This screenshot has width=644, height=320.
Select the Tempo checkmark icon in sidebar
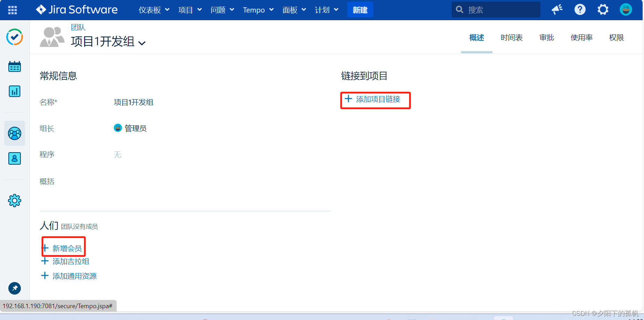[14, 37]
